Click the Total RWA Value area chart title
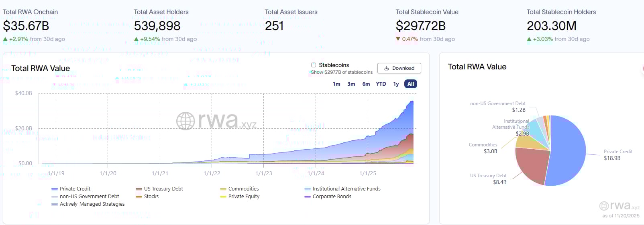The height and width of the screenshot is (225, 644). 41,68
